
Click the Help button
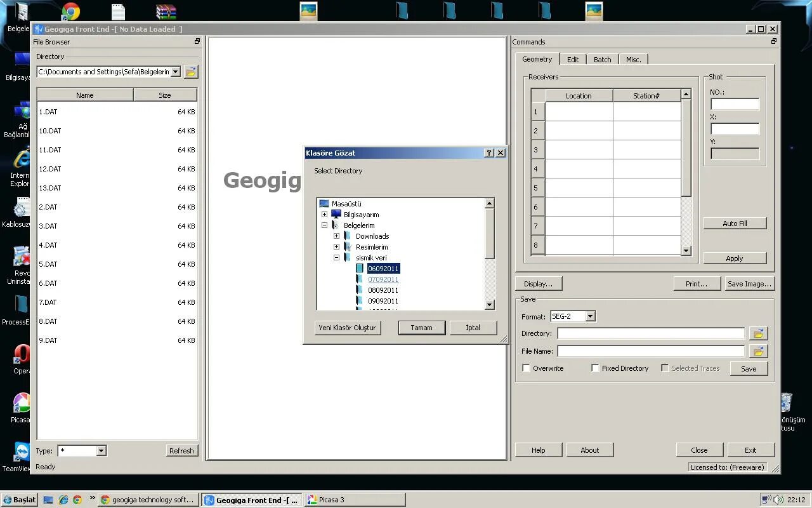pos(539,450)
